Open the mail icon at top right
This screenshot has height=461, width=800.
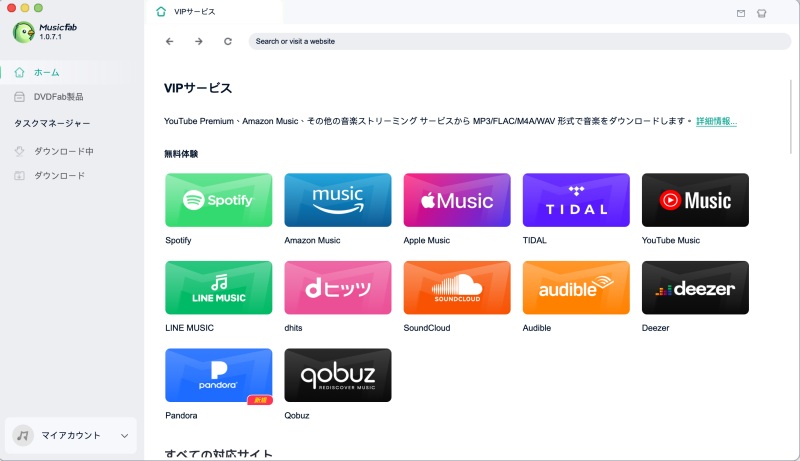741,13
